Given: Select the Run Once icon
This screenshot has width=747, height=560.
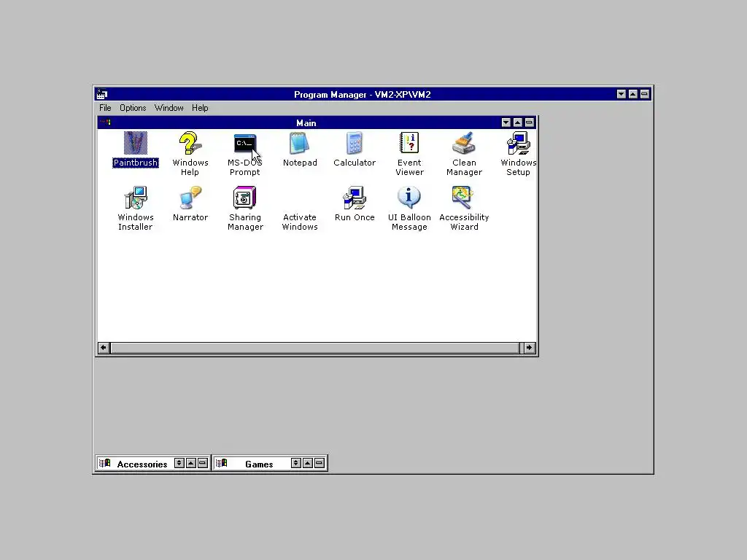Looking at the screenshot, I should coord(355,198).
